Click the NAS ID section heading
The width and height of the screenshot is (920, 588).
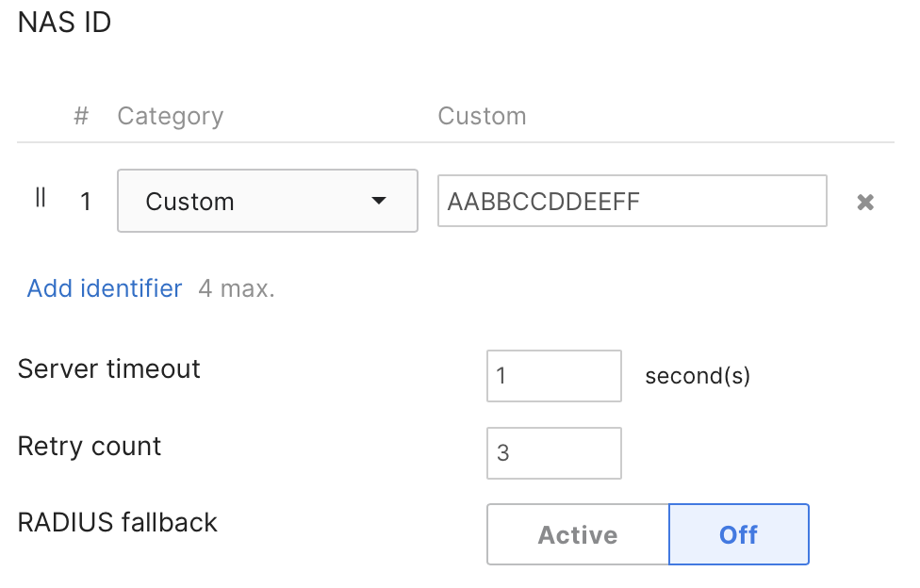pos(65,24)
